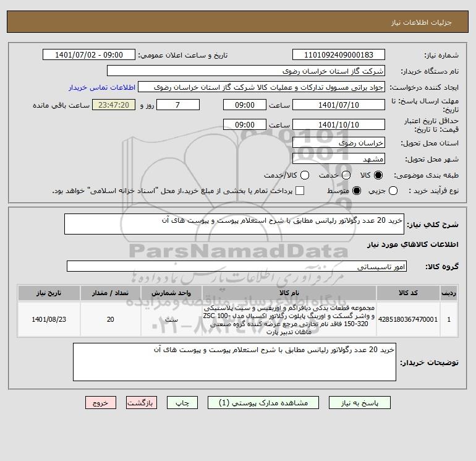Select the کالا/خدمت radio option

305,175
